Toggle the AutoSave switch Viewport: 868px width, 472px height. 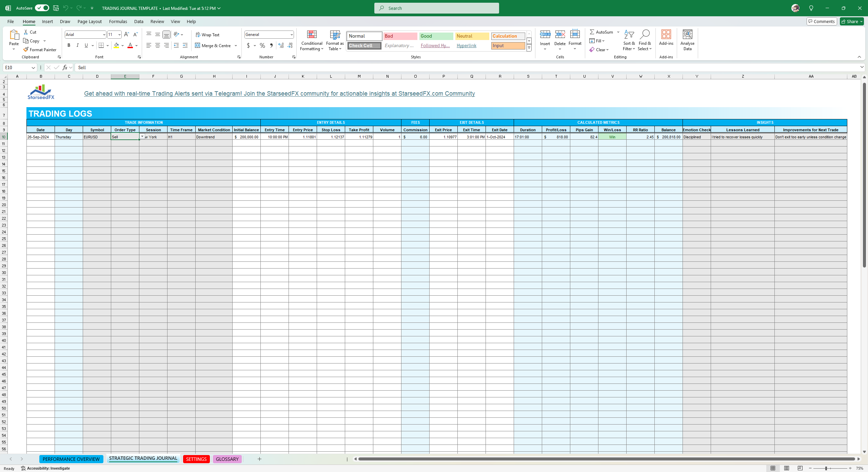42,8
